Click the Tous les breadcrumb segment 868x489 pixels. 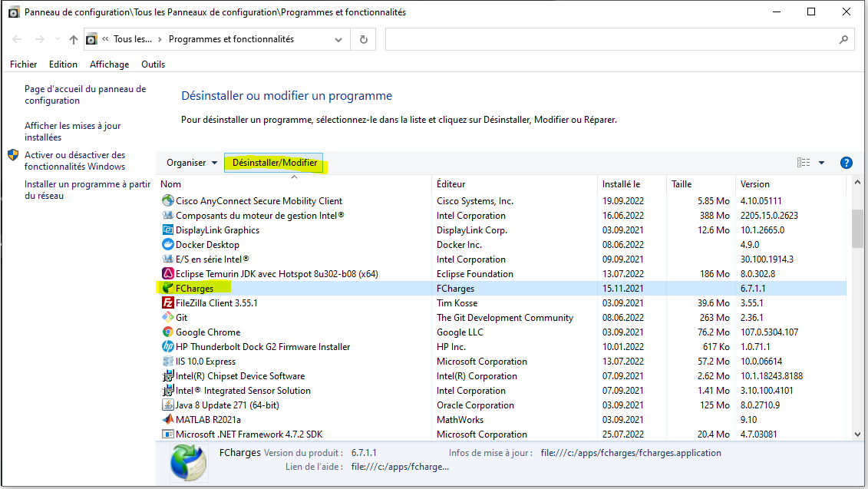pyautogui.click(x=132, y=39)
